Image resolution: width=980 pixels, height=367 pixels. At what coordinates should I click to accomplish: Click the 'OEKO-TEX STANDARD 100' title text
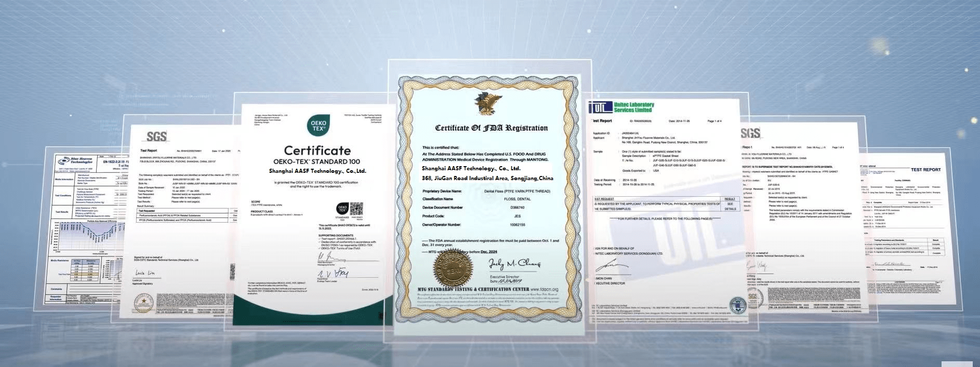(x=317, y=162)
